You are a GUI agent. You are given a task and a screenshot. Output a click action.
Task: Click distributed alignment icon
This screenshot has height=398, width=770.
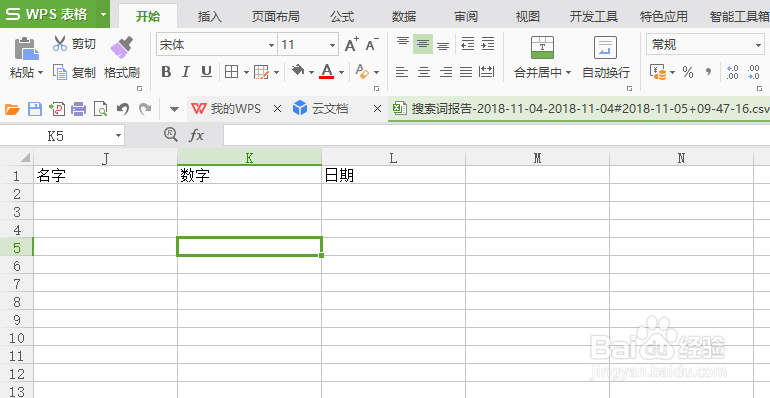click(486, 72)
